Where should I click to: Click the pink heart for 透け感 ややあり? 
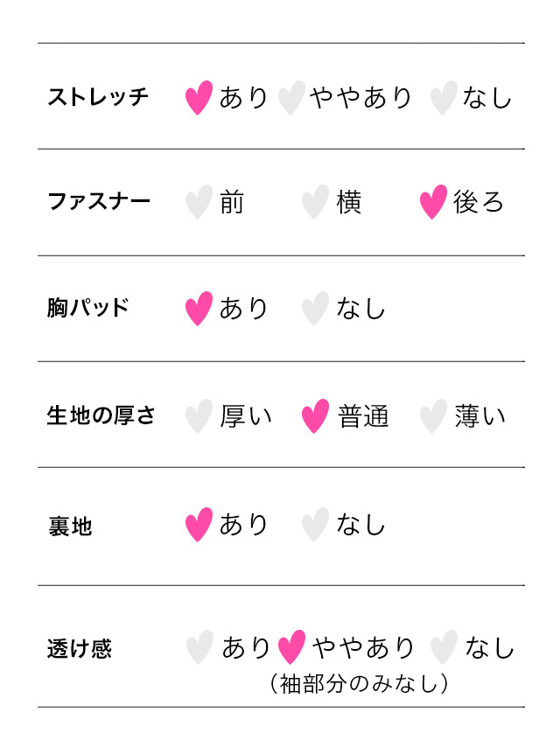(290, 647)
